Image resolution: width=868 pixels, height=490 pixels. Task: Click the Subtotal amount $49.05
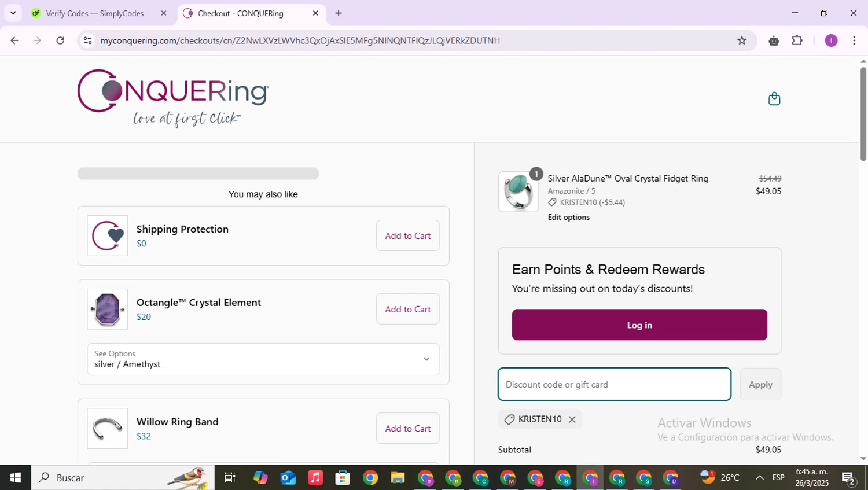(768, 450)
